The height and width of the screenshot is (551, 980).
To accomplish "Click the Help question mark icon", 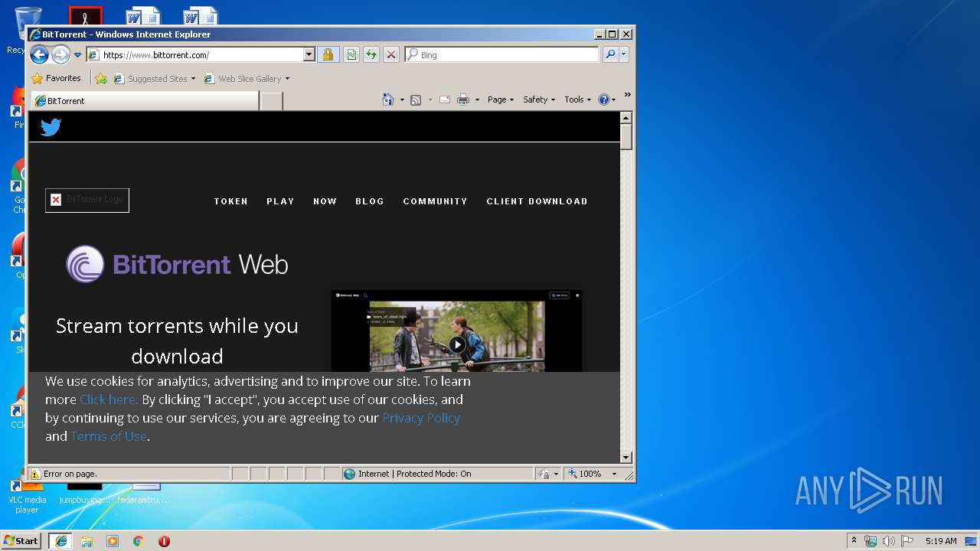I will click(x=603, y=99).
